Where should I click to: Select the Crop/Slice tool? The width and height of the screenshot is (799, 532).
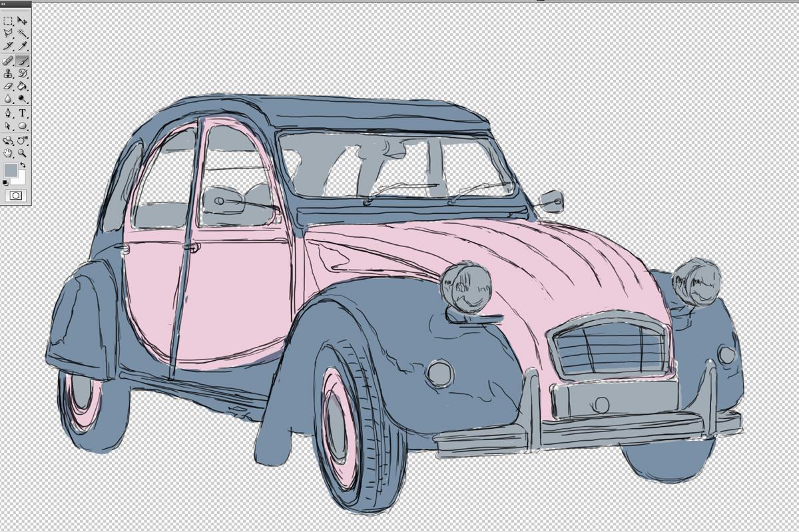8,45
